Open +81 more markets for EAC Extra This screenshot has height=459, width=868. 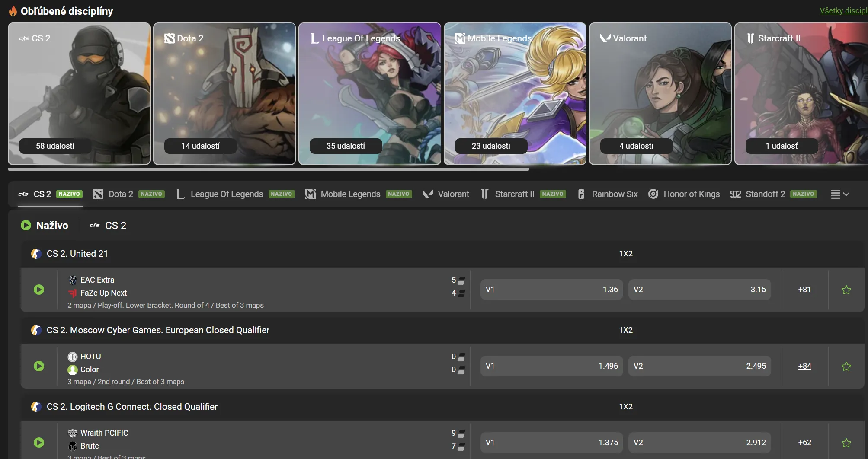point(804,290)
